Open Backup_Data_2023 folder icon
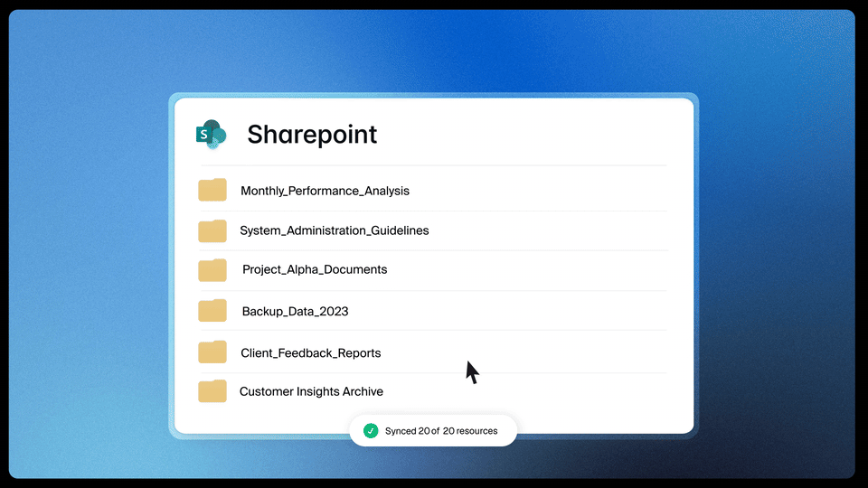 [212, 310]
